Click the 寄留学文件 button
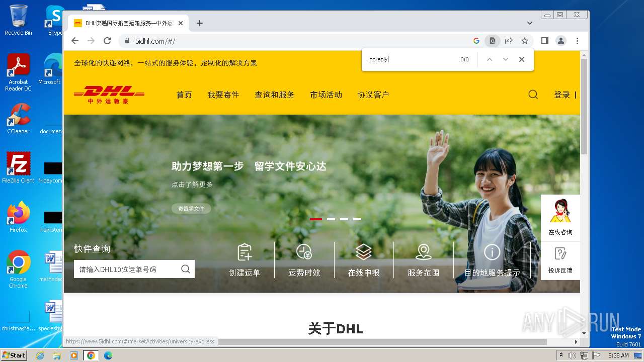The width and height of the screenshot is (644, 362). [x=191, y=208]
